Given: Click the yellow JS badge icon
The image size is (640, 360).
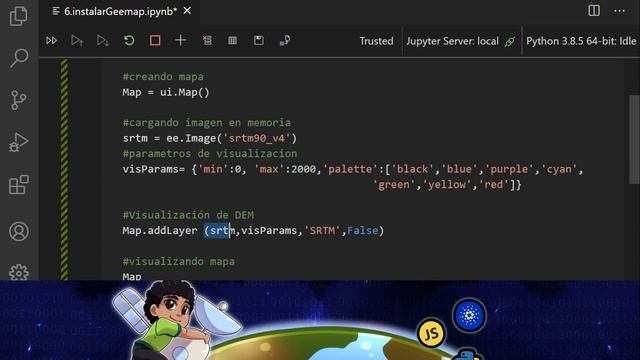Looking at the screenshot, I should point(431,333).
